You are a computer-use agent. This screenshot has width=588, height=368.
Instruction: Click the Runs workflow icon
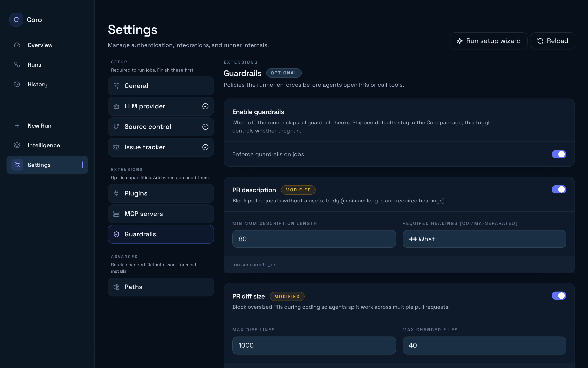[17, 65]
